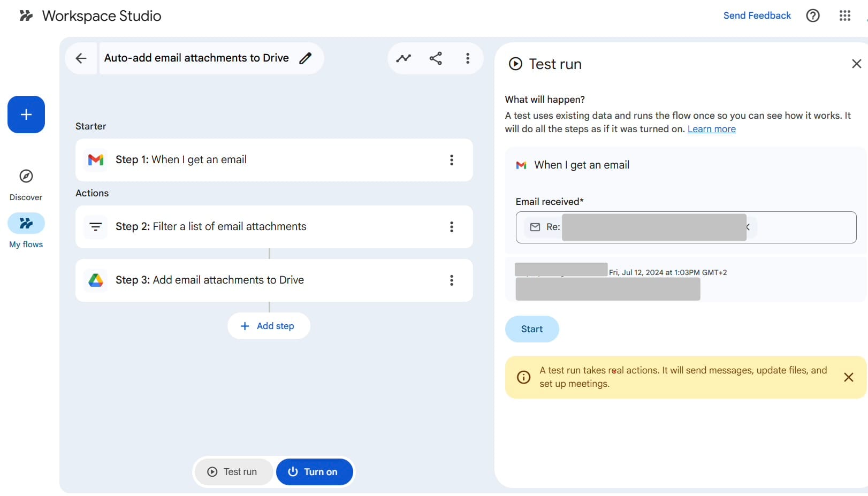Click the Email received selection field

[686, 227]
